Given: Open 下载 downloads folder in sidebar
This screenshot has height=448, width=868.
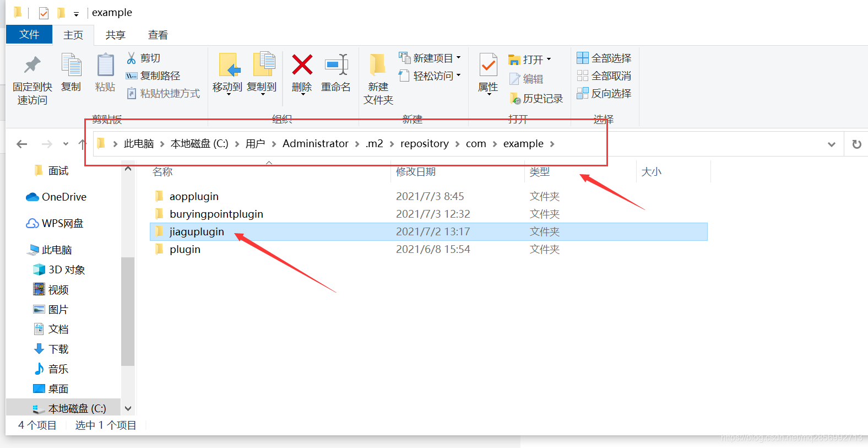Looking at the screenshot, I should [x=51, y=349].
